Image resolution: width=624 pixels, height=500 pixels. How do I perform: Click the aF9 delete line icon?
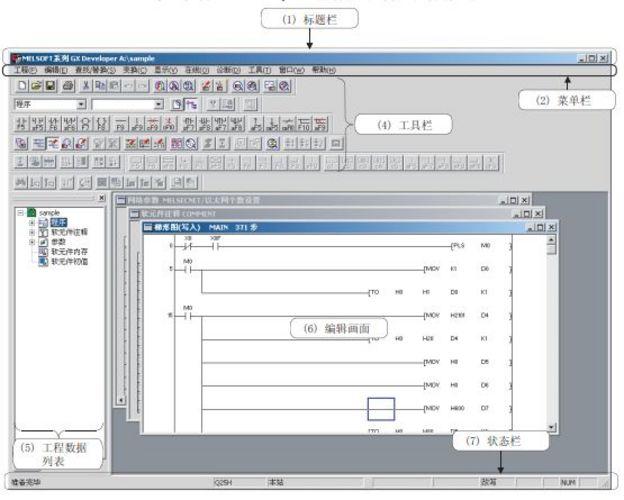point(320,124)
